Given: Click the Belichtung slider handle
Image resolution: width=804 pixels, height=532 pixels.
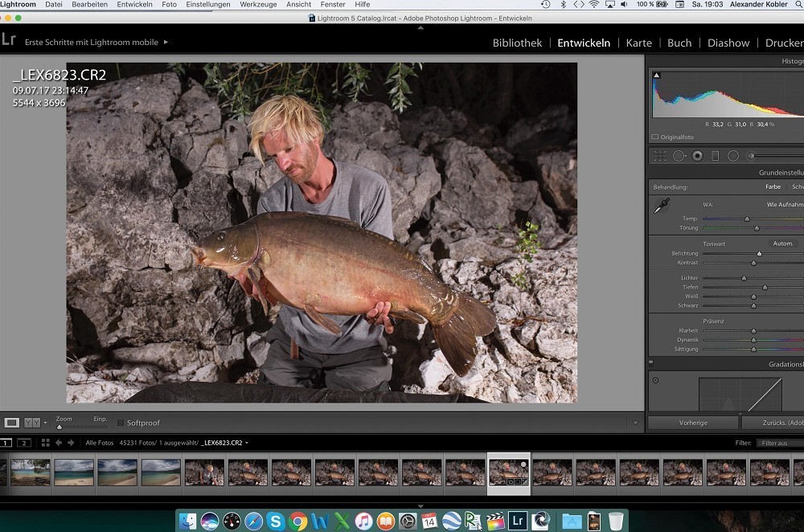Looking at the screenshot, I should point(760,254).
